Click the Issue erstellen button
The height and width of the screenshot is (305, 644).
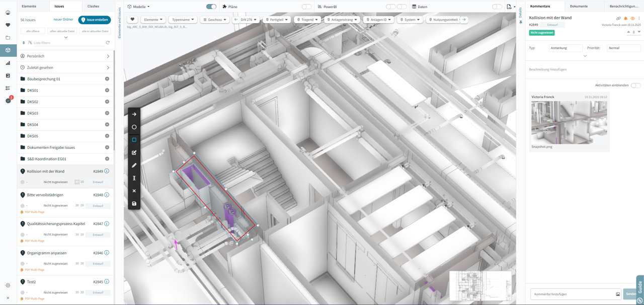pyautogui.click(x=95, y=20)
